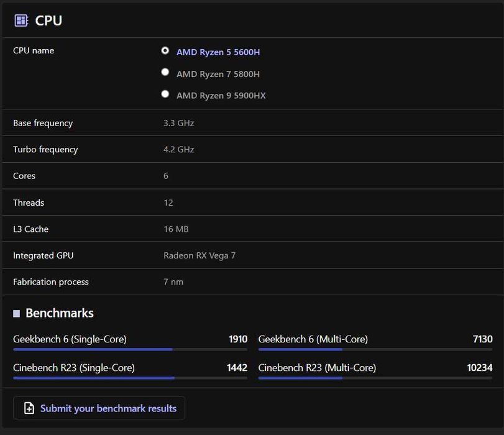Click the document icon in Submit benchmark button

pos(29,408)
